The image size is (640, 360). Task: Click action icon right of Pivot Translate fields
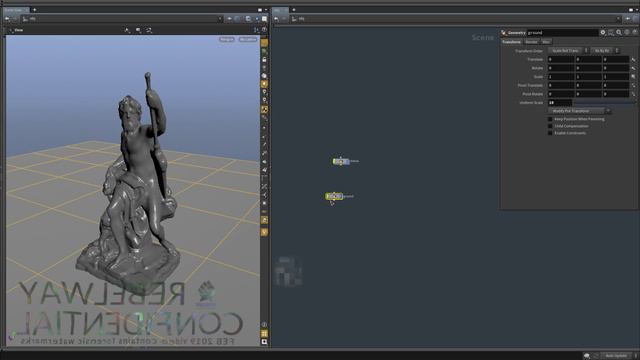coord(633,85)
